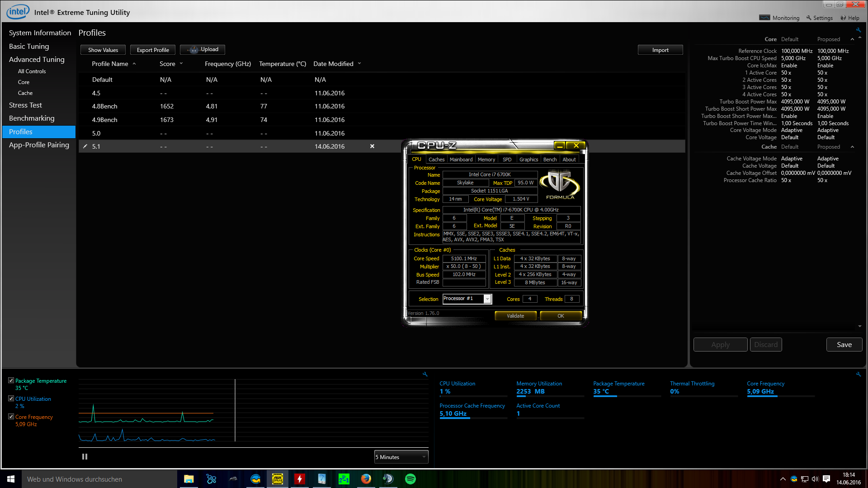
Task: Click OK in CPU-Z window
Action: 561,316
